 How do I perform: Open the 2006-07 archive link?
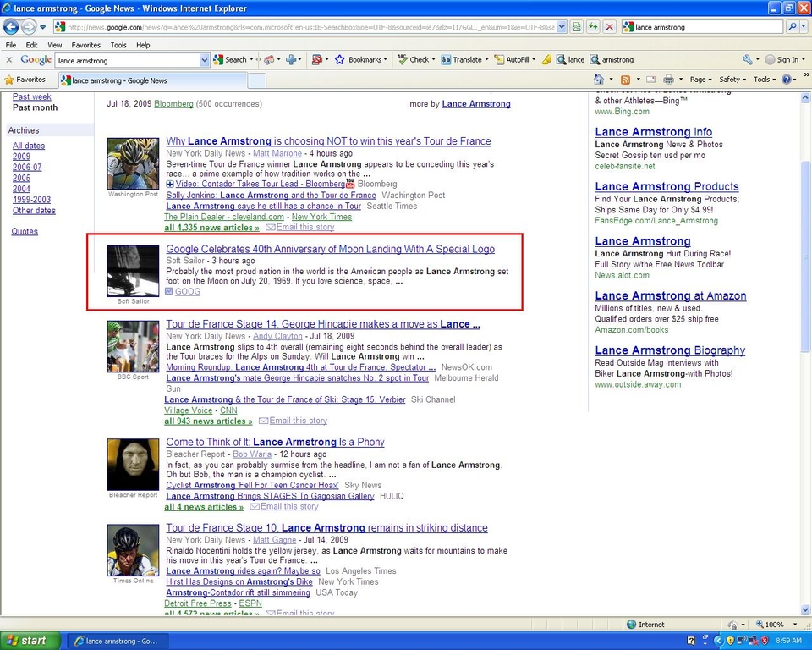pyautogui.click(x=27, y=168)
